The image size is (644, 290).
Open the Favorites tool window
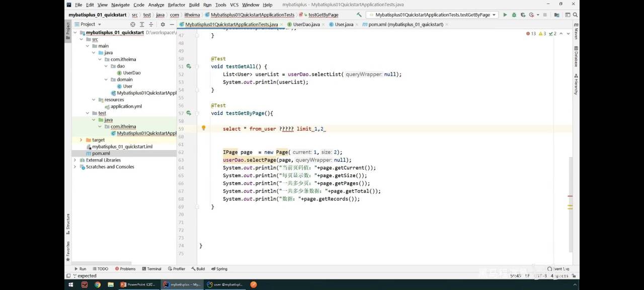pos(68,251)
